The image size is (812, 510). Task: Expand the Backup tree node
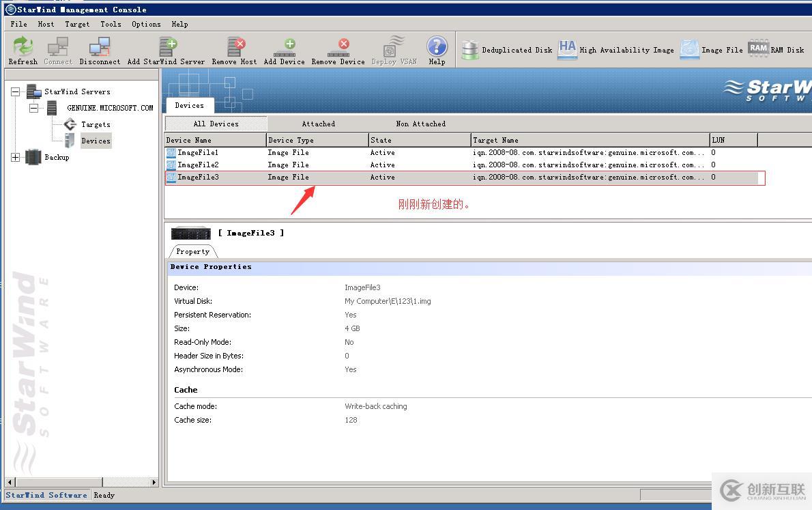click(x=16, y=157)
